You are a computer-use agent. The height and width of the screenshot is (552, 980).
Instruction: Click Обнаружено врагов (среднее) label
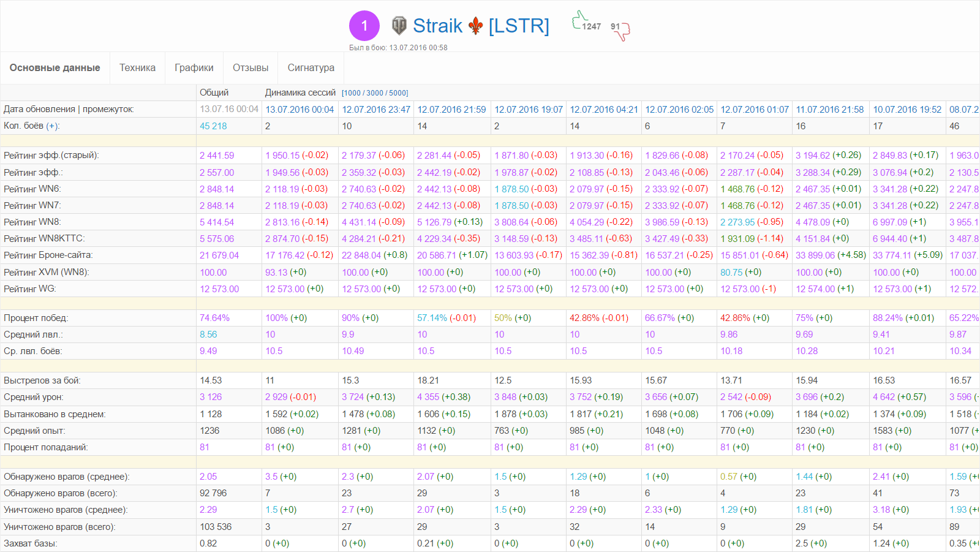click(67, 477)
